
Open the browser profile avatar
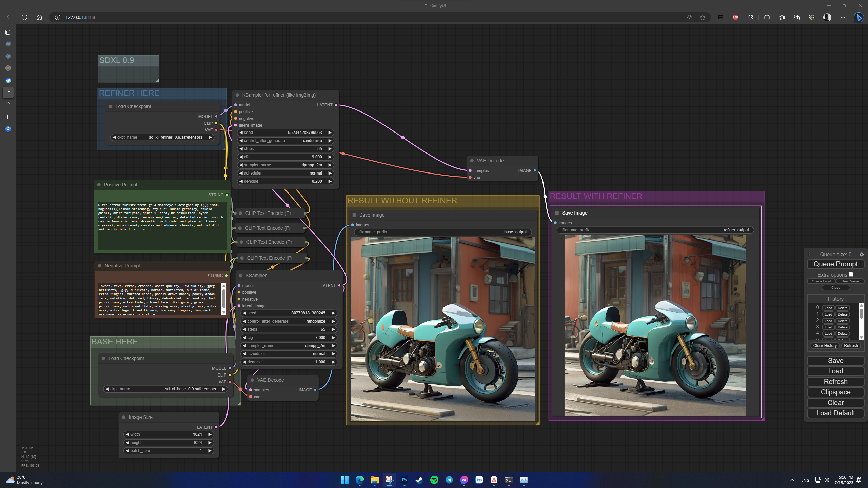click(827, 17)
